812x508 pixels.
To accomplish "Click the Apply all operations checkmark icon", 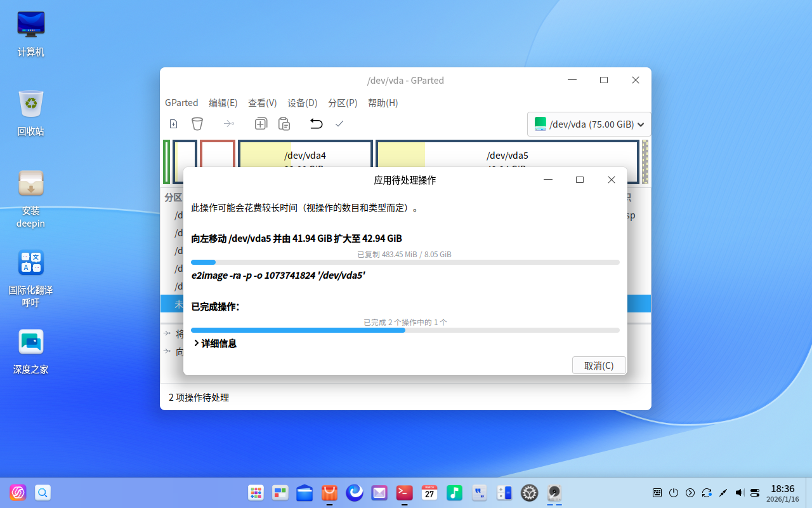I will [x=339, y=124].
